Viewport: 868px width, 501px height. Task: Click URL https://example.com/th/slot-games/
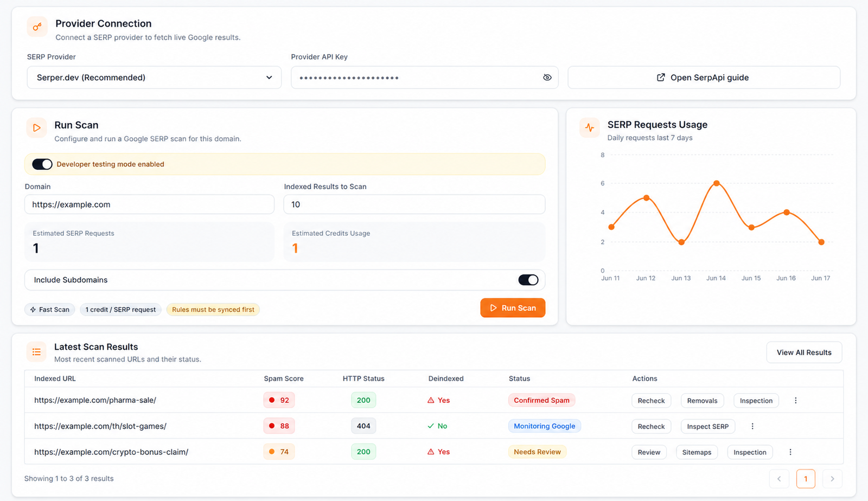(x=100, y=426)
